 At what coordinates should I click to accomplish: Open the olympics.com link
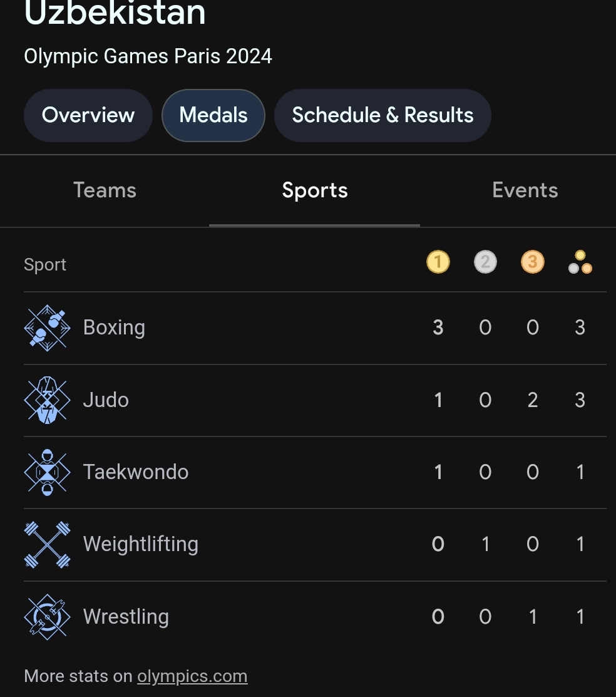[x=192, y=676]
